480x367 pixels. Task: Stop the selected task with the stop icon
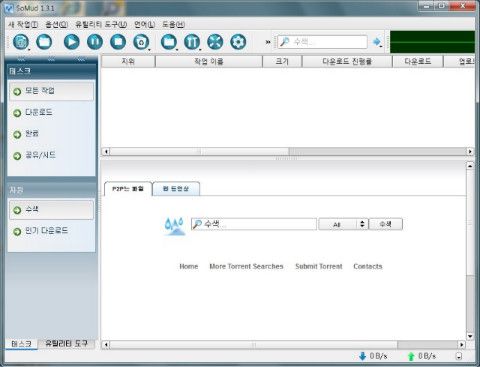pyautogui.click(x=118, y=42)
